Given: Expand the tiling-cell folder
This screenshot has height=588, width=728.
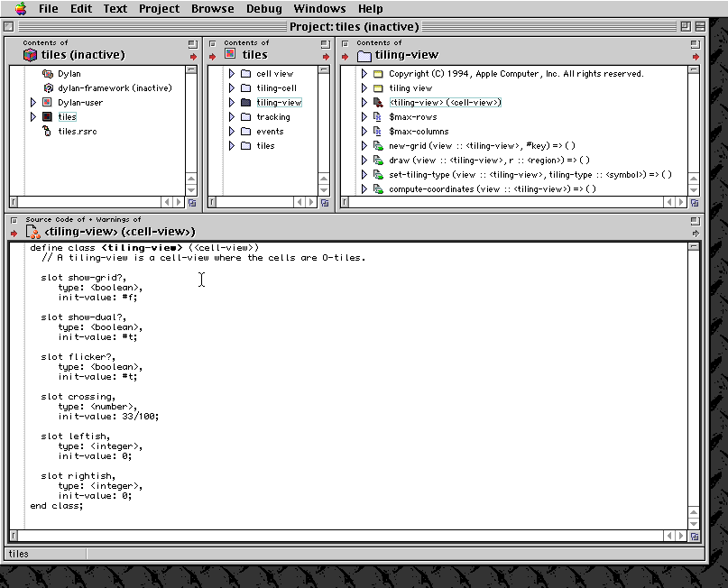Looking at the screenshot, I should pos(232,87).
